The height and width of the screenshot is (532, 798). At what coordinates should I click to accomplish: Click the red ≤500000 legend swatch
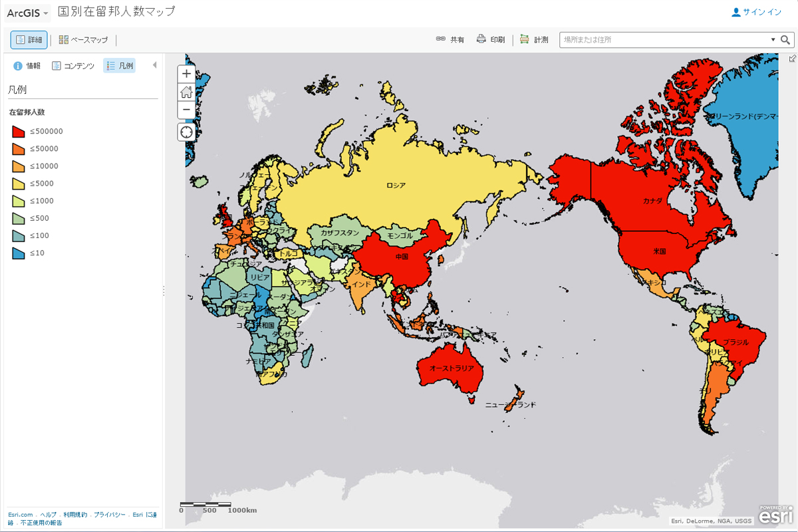(x=18, y=132)
